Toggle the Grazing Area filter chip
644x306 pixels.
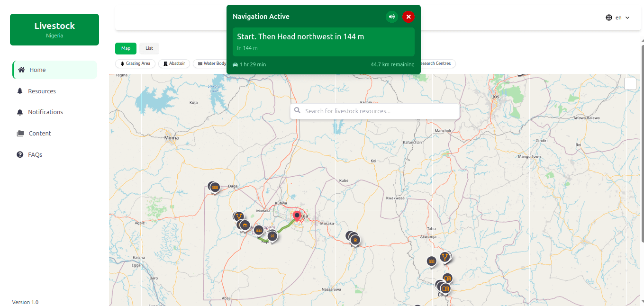[135, 63]
